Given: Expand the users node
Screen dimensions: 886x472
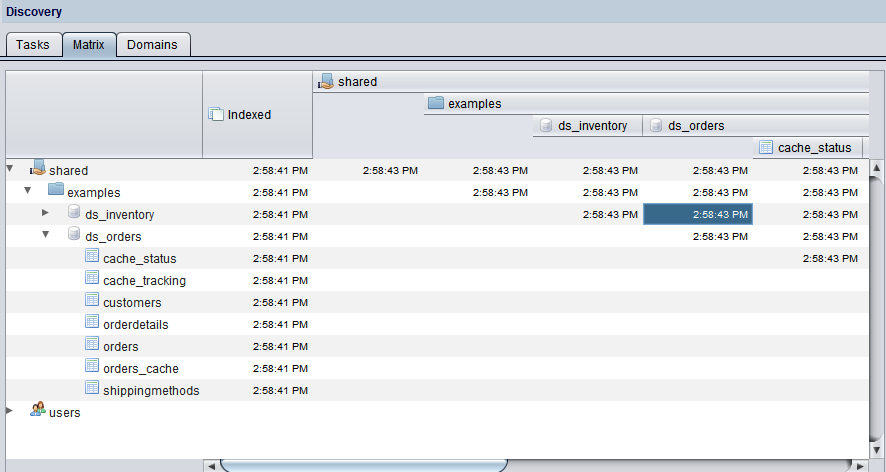Looking at the screenshot, I should click(10, 410).
